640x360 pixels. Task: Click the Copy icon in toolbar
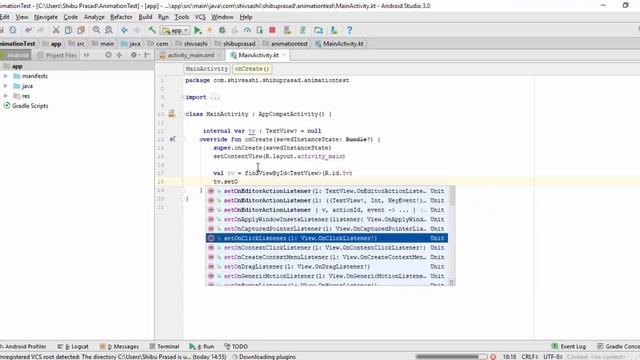click(x=69, y=30)
